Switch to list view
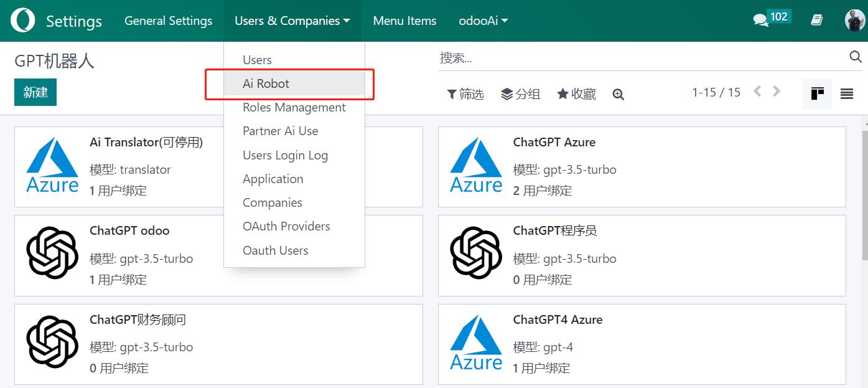Screen dimensions: 868x388 point(846,94)
